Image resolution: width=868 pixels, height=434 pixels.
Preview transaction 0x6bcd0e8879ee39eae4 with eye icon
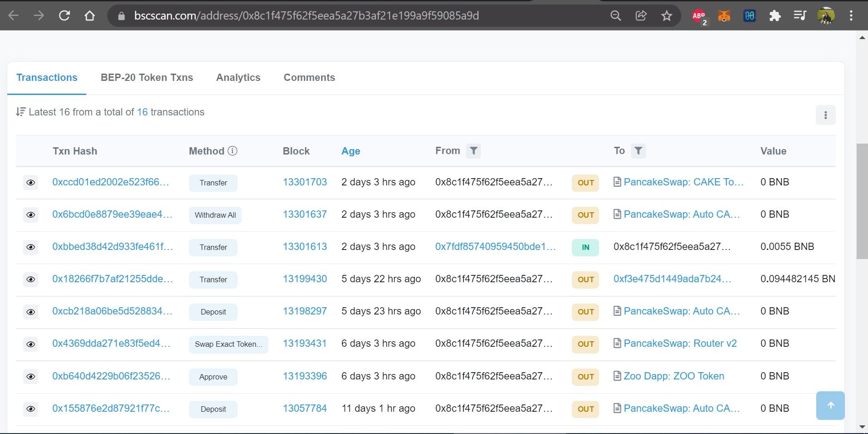click(30, 215)
